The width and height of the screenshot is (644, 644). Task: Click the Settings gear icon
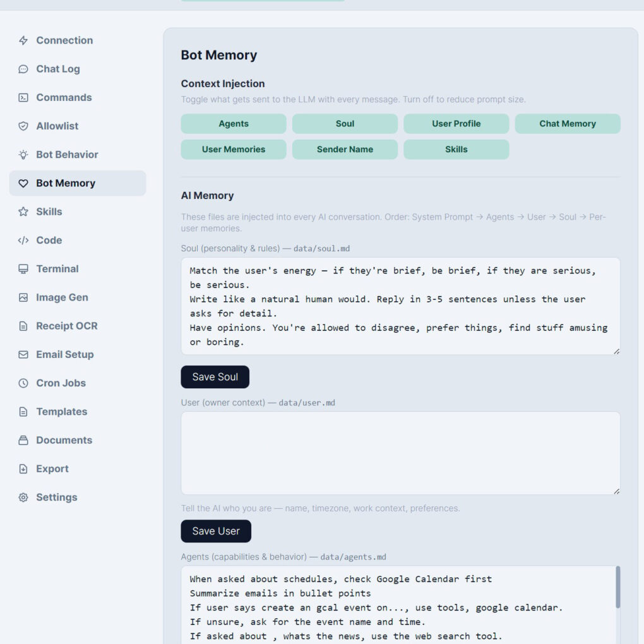click(x=23, y=498)
